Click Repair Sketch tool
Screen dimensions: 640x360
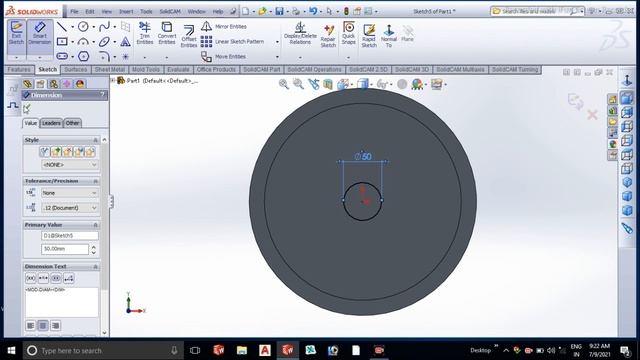point(328,36)
